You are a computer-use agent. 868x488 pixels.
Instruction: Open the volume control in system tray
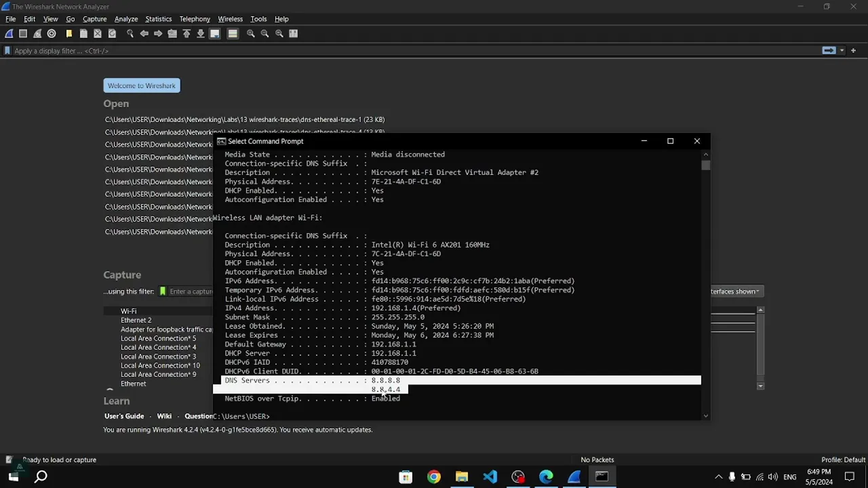(773, 477)
